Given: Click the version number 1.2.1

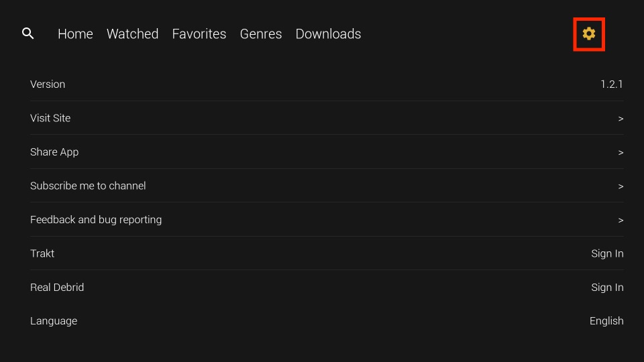Looking at the screenshot, I should 612,84.
